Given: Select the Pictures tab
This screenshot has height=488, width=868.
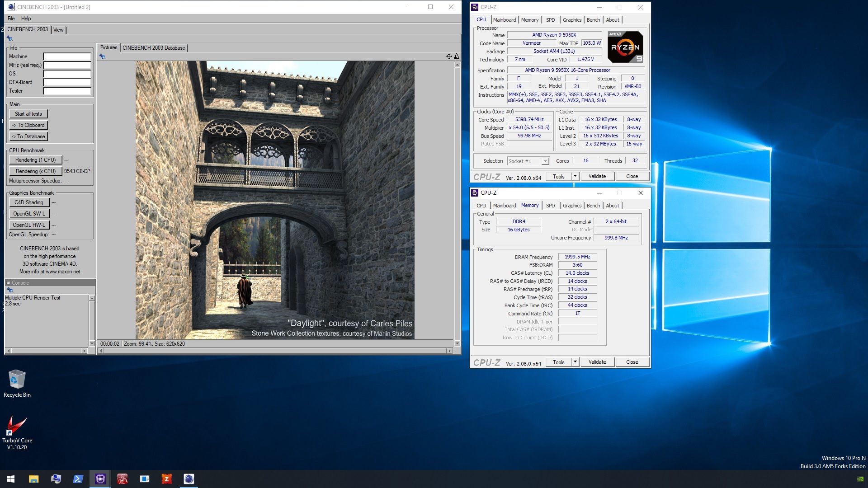Looking at the screenshot, I should pos(108,47).
